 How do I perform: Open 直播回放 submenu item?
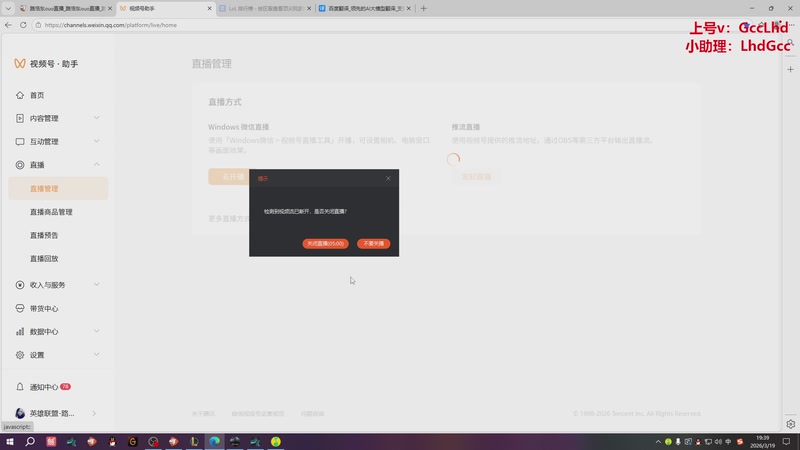pyautogui.click(x=44, y=259)
